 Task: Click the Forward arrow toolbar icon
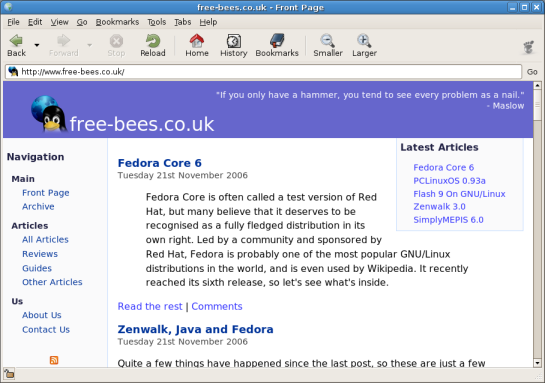pos(63,41)
